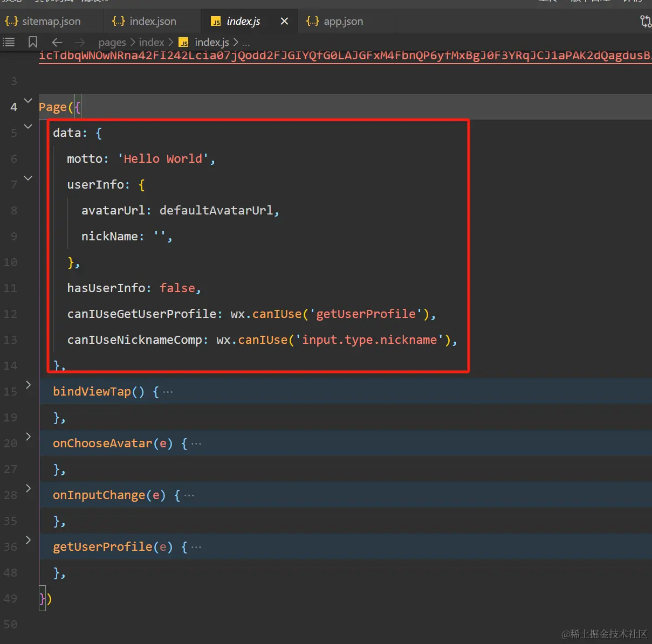Click the 'false' value on line 11

(177, 288)
